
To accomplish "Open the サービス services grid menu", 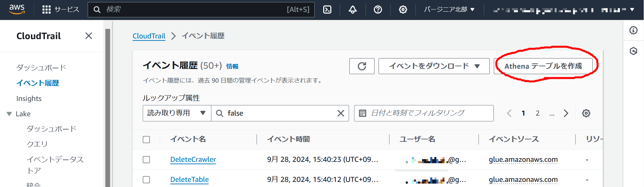I will tap(60, 10).
